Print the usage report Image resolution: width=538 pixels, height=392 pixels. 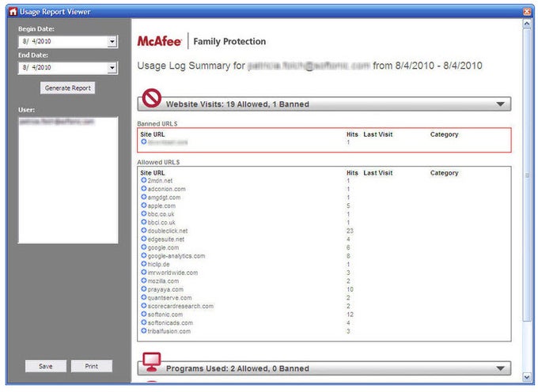click(x=92, y=366)
